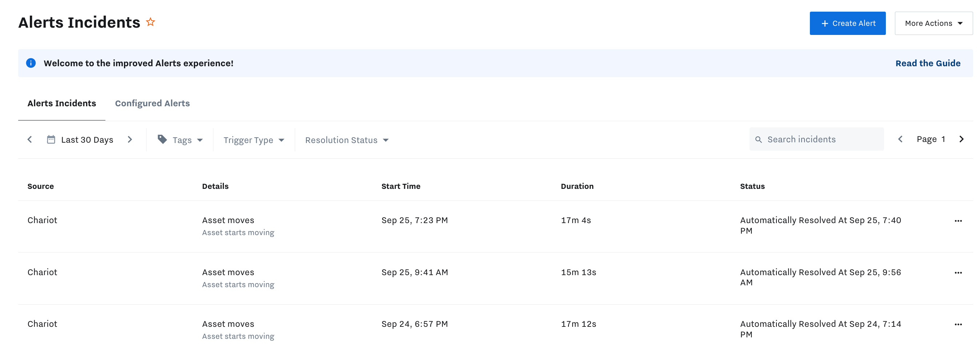Go to the next page with the right chevron

point(962,139)
